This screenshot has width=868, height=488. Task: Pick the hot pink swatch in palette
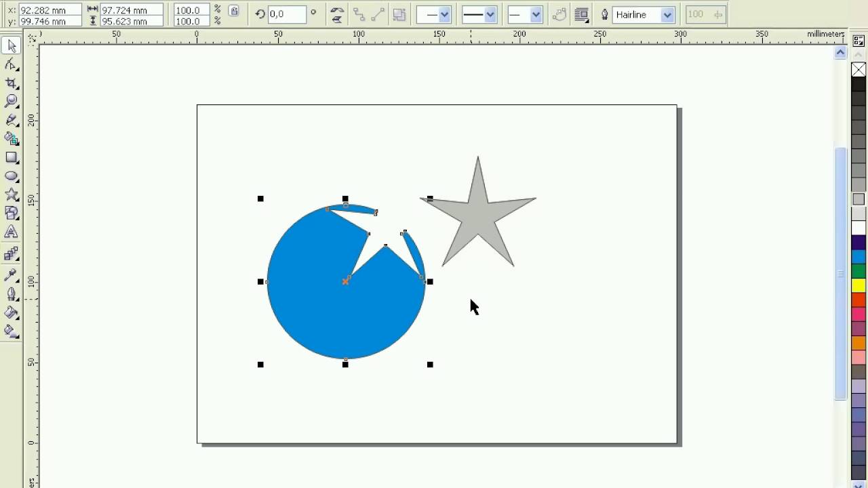859,314
